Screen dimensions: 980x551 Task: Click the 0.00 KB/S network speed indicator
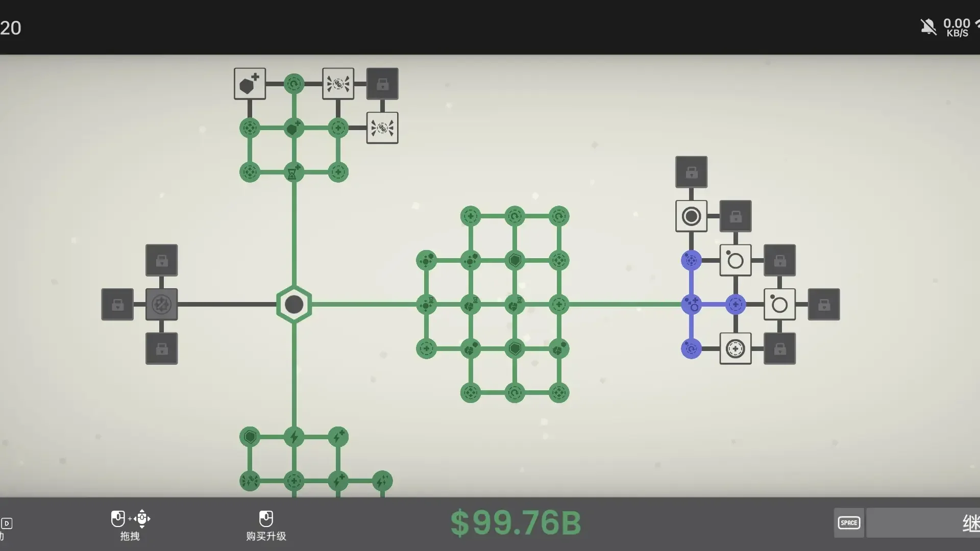click(957, 28)
